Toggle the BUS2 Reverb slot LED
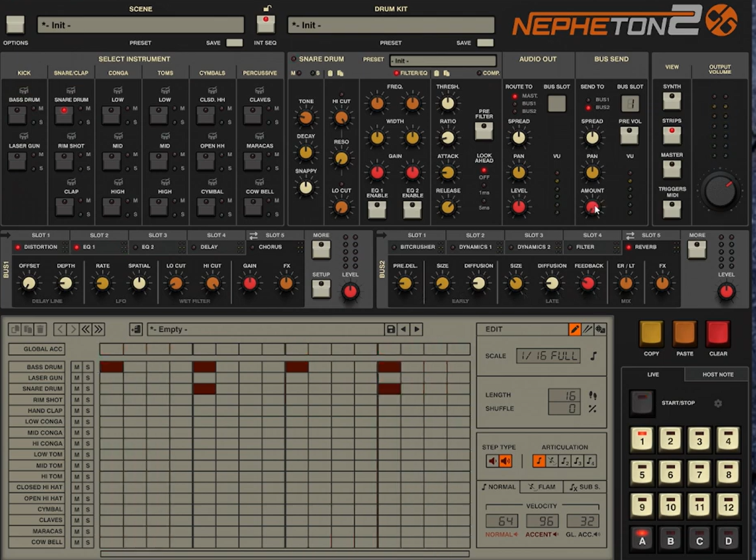The image size is (756, 560). click(629, 247)
